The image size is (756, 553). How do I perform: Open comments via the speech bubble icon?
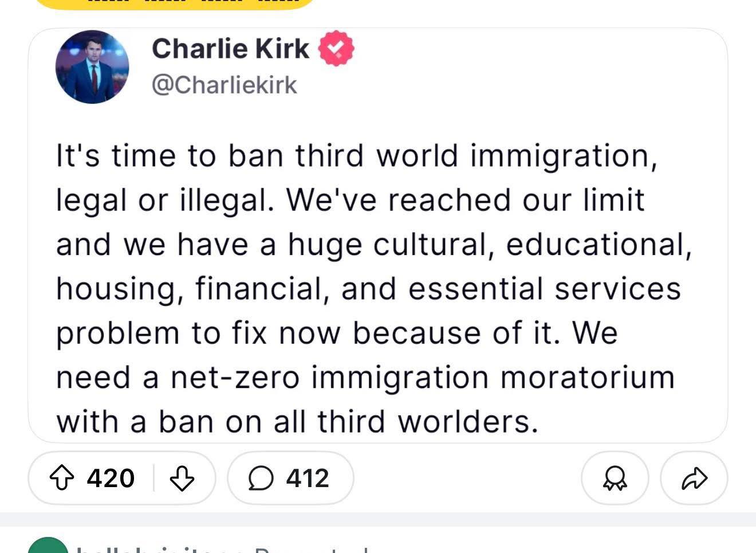pos(261,478)
